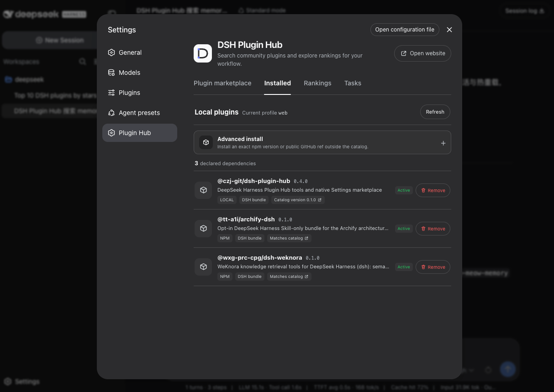Click package icon of dsh-plugin-hub
This screenshot has height=392, width=554.
[x=203, y=190]
